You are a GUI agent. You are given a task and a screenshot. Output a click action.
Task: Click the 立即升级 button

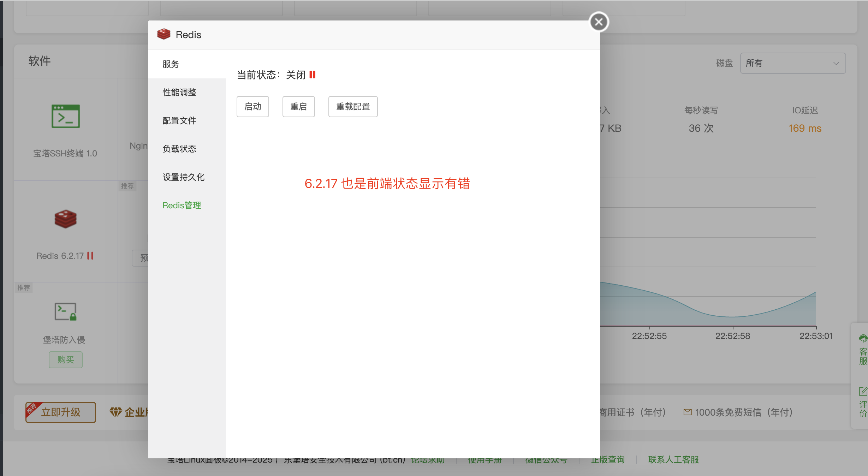coord(61,412)
